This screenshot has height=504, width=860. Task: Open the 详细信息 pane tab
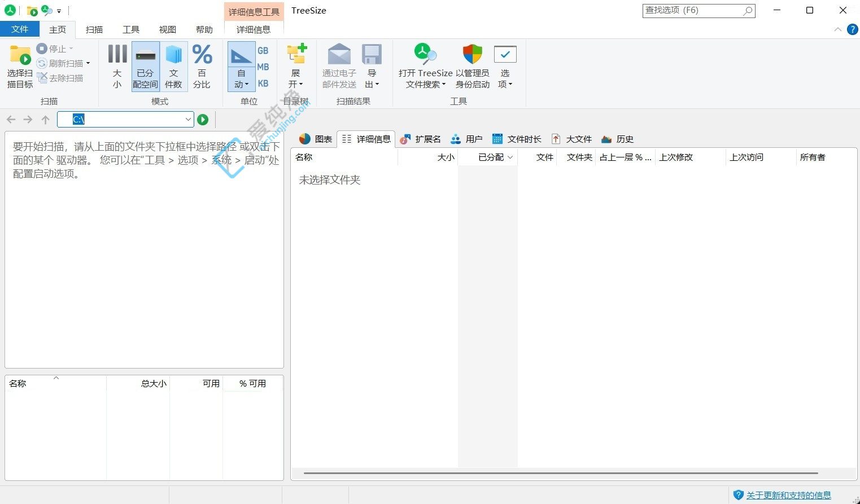[366, 139]
